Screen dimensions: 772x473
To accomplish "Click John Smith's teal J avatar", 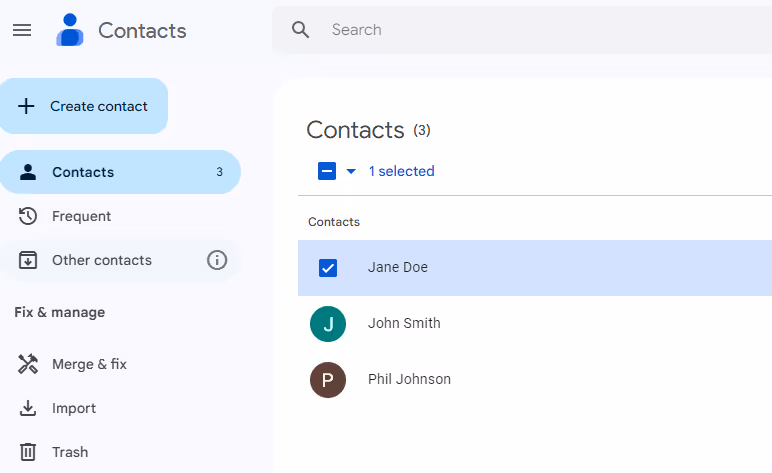I will tap(328, 324).
